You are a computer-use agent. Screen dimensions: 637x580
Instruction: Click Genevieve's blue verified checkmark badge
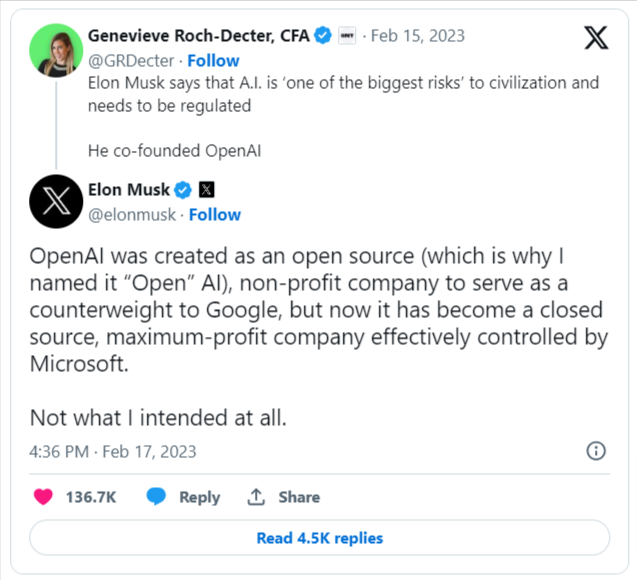323,36
